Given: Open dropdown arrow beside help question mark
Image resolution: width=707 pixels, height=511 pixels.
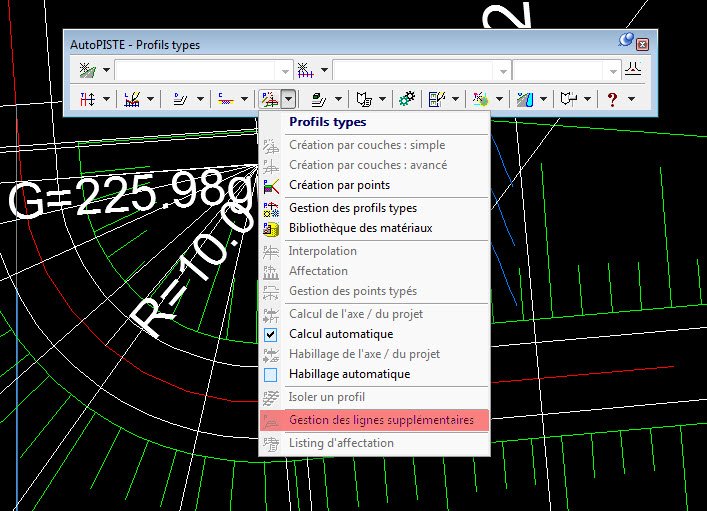Looking at the screenshot, I should pos(632,99).
